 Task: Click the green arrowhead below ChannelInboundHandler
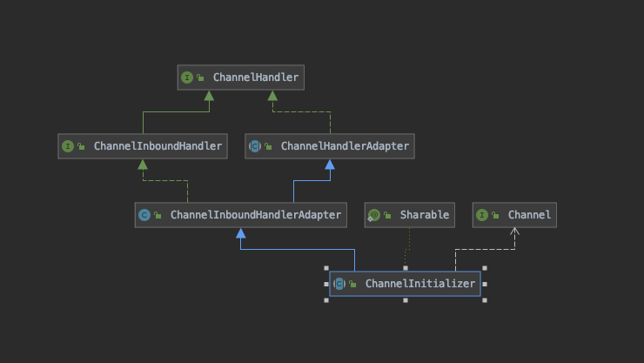pyautogui.click(x=143, y=165)
